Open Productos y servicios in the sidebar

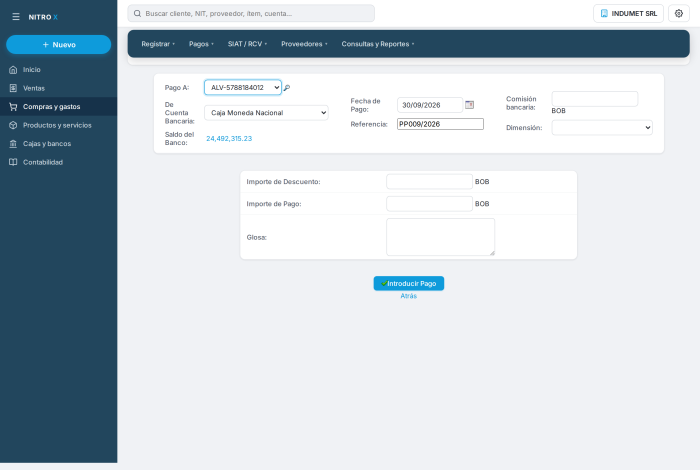coord(58,125)
